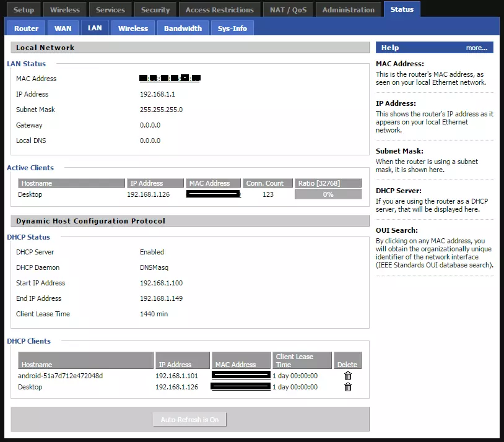Open the Sys-Info page
The height and width of the screenshot is (442, 504).
pos(232,27)
